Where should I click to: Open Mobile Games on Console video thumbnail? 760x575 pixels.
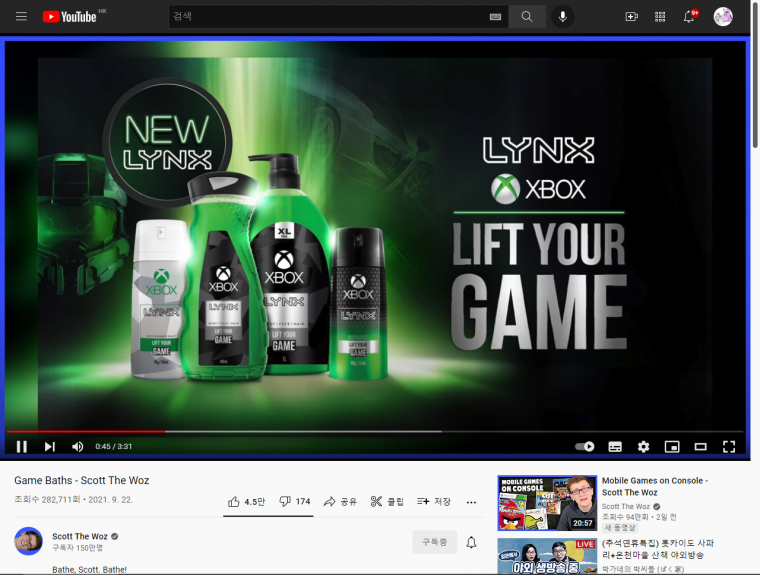click(x=547, y=503)
